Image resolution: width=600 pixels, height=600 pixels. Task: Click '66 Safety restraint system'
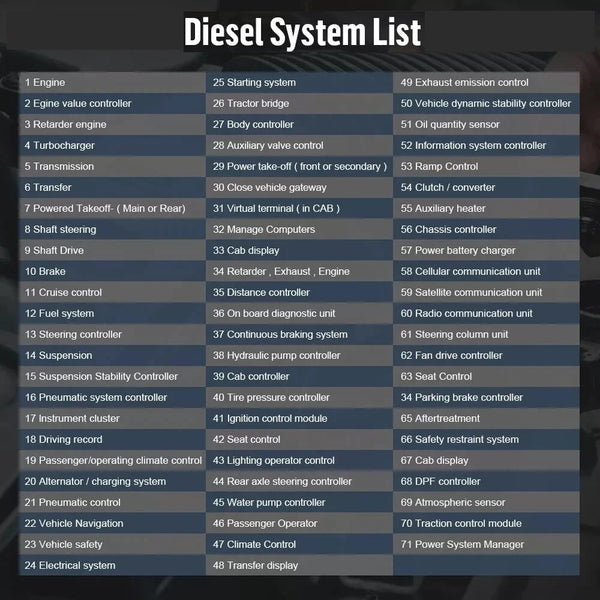[x=486, y=440]
